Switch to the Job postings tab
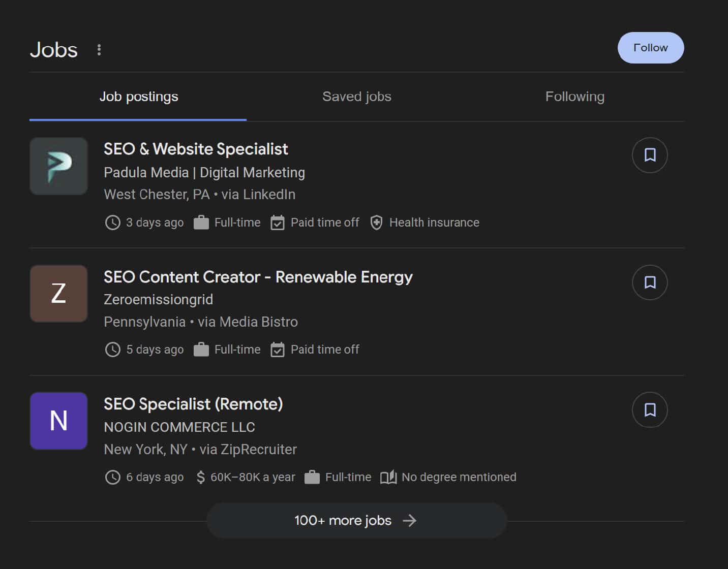Viewport: 728px width, 569px height. coord(138,97)
